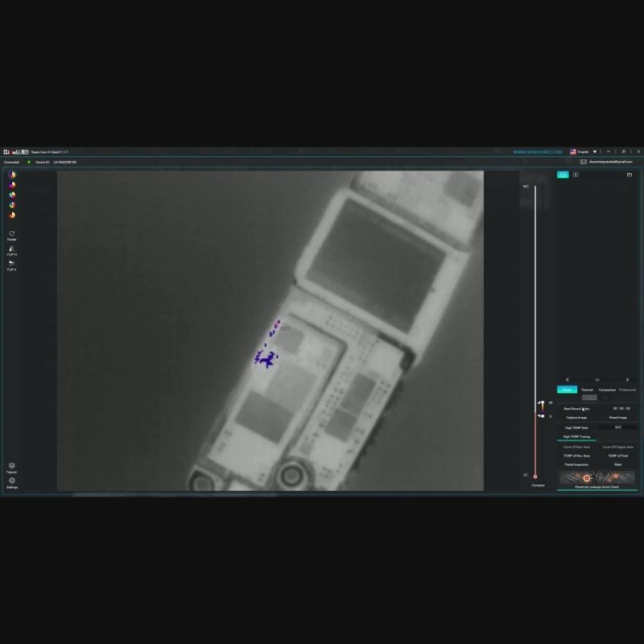
Task: Open the folder icon in gallery panel
Action: tap(630, 175)
